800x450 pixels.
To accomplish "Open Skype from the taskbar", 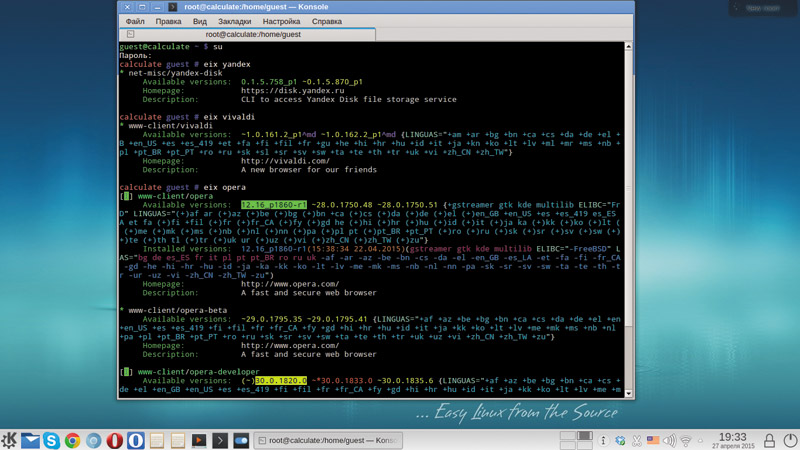I will (x=51, y=440).
